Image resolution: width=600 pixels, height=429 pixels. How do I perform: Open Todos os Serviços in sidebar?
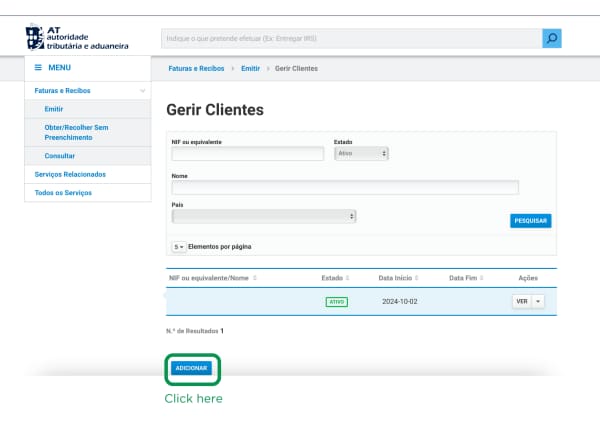click(x=63, y=192)
